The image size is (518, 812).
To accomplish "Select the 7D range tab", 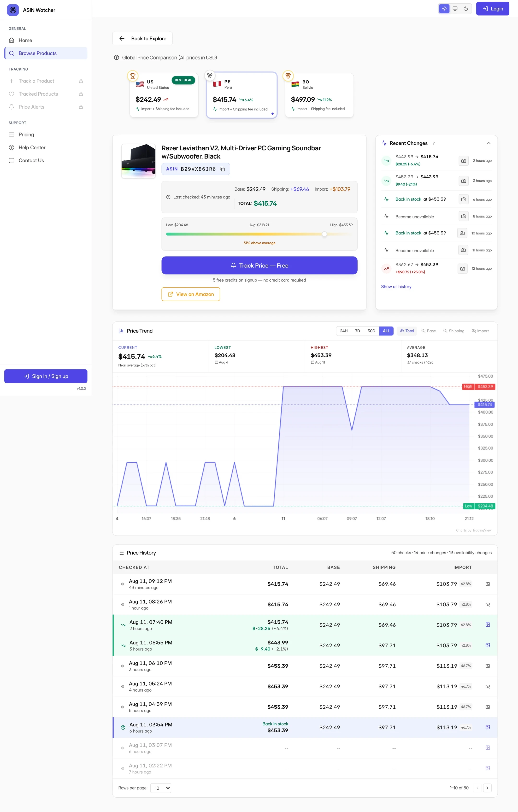I will tap(358, 331).
